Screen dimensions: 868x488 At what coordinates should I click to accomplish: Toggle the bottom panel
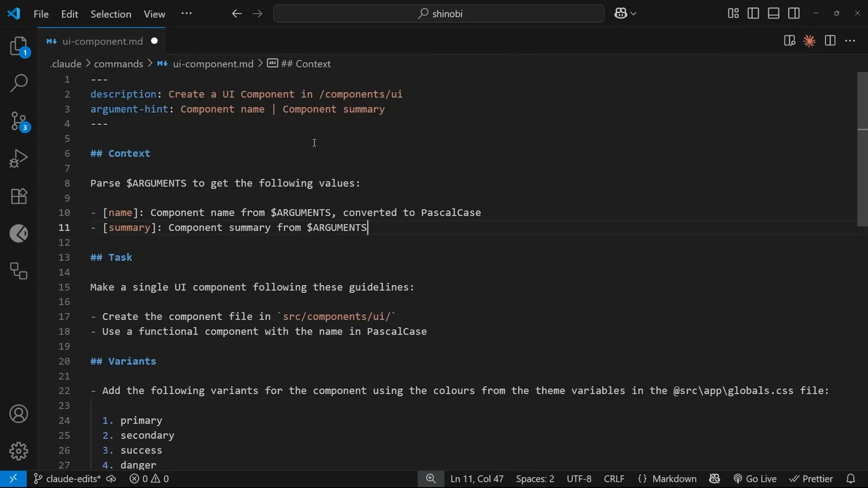[774, 14]
